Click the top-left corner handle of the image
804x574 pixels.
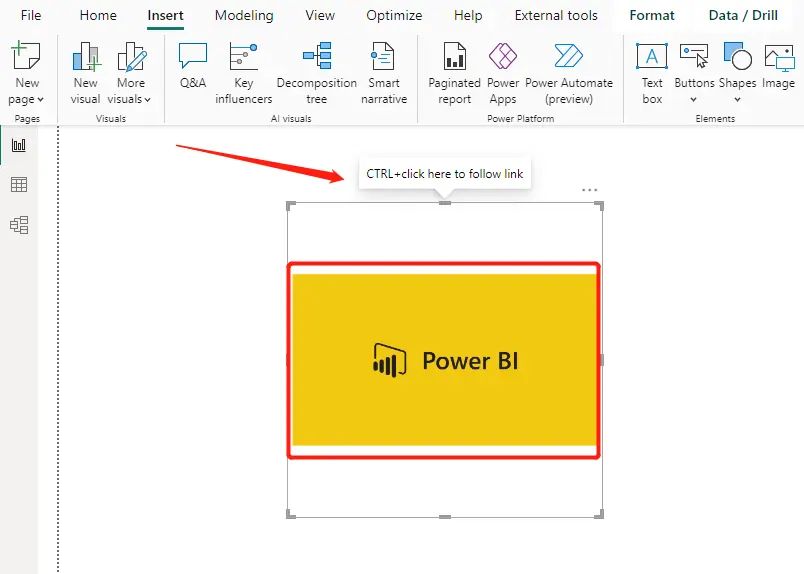pyautogui.click(x=291, y=206)
